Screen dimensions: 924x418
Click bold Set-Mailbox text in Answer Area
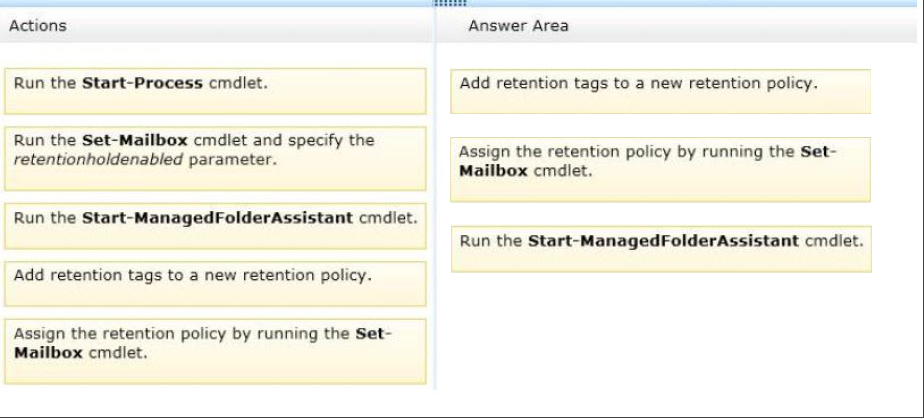point(648,162)
